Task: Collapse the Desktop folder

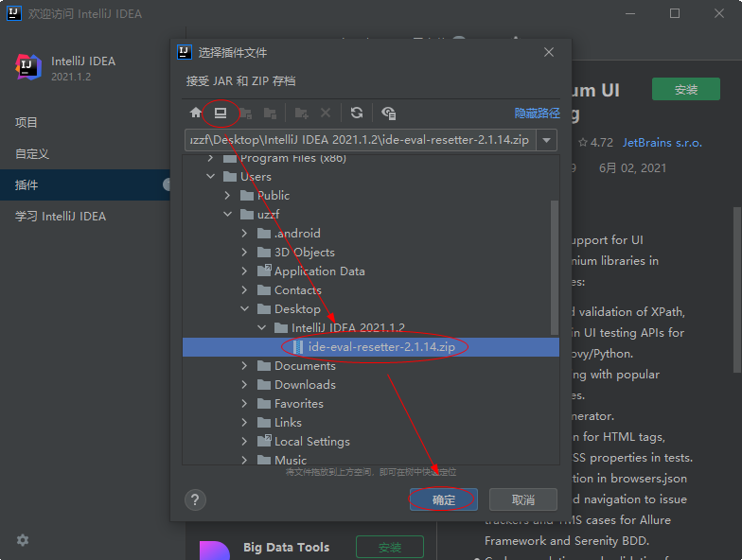Action: 244,308
